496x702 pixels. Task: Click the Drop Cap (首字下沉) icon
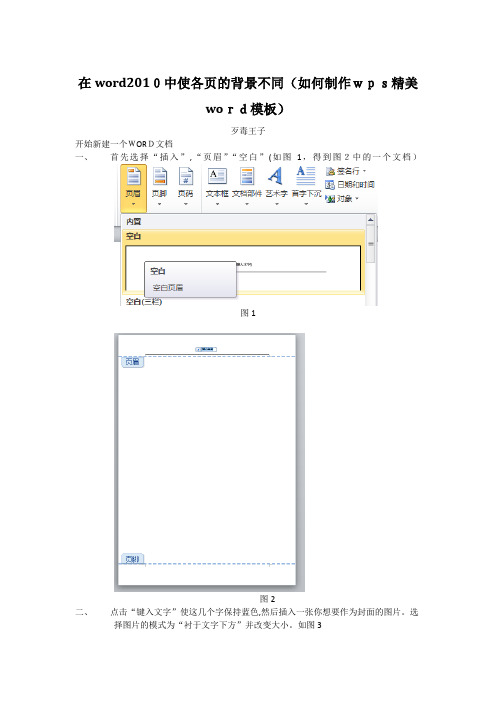306,176
